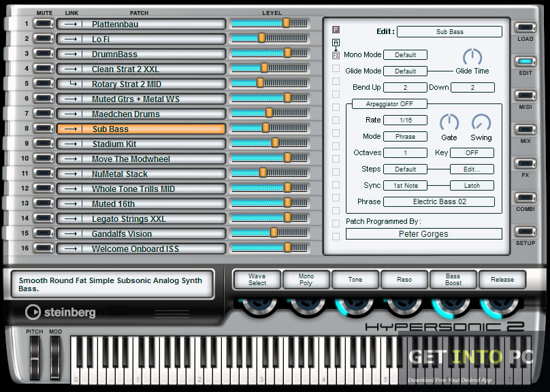Mute slot 2 Lo Fi
Viewport: 550px width, 392px height.
click(44, 39)
